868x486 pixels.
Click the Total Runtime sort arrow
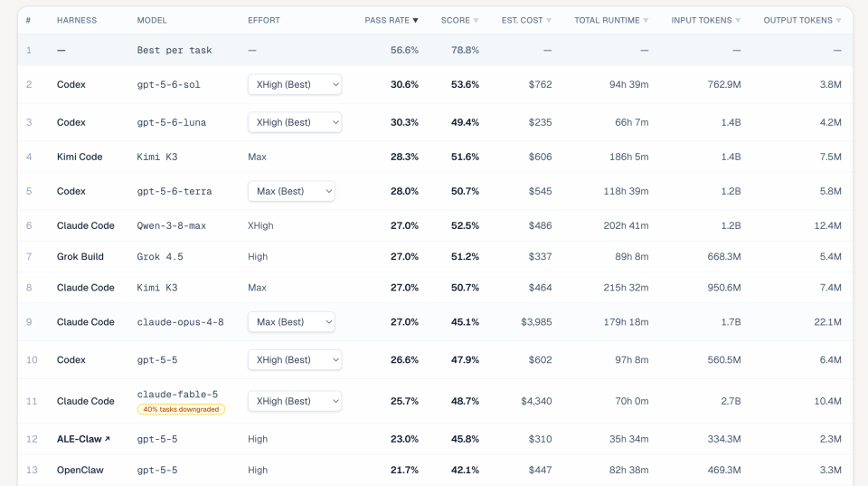click(646, 21)
